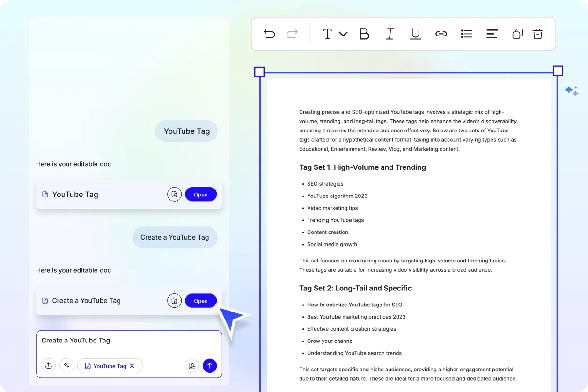The image size is (588, 392).
Task: Remove the YouTube Tag chip from the prompt
Action: pyautogui.click(x=132, y=366)
